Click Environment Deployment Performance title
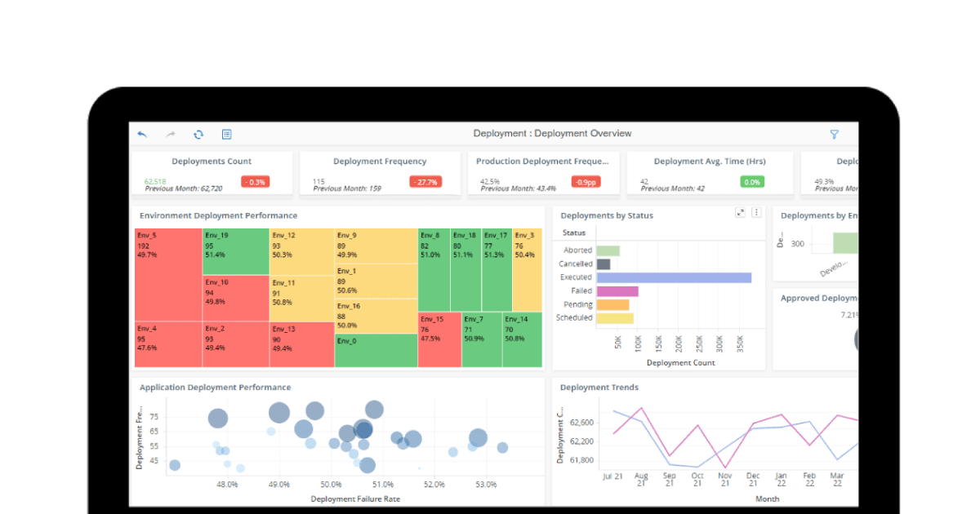The image size is (980, 514). tap(219, 215)
